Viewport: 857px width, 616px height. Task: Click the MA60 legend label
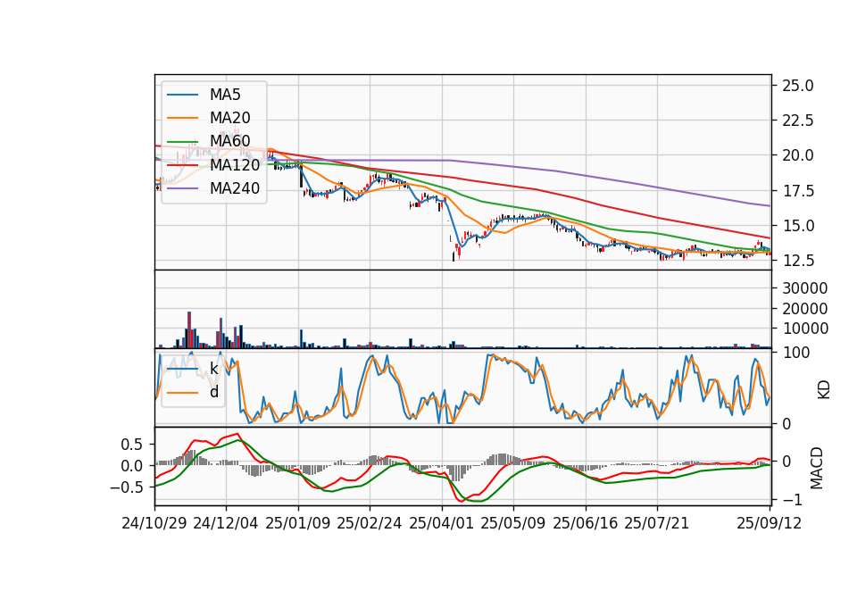point(230,141)
